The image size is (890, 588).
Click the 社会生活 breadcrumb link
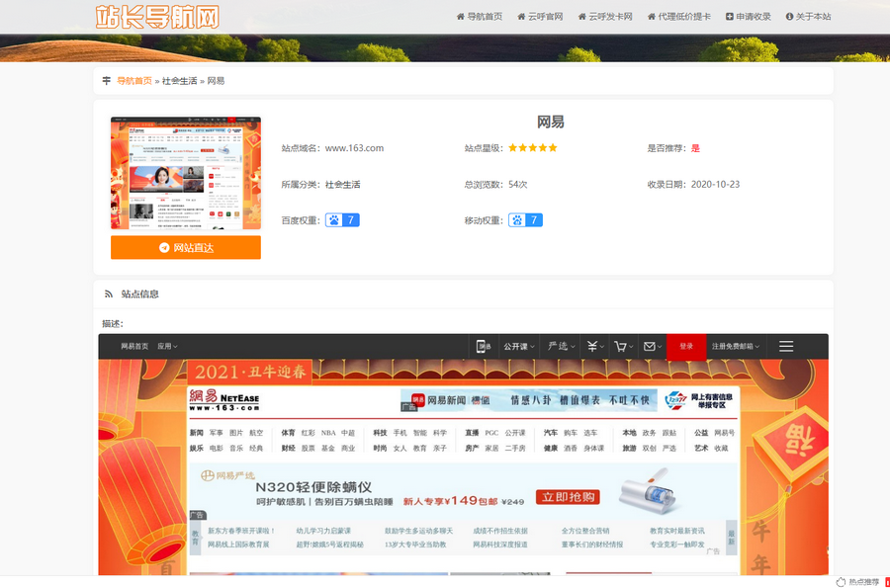point(179,80)
